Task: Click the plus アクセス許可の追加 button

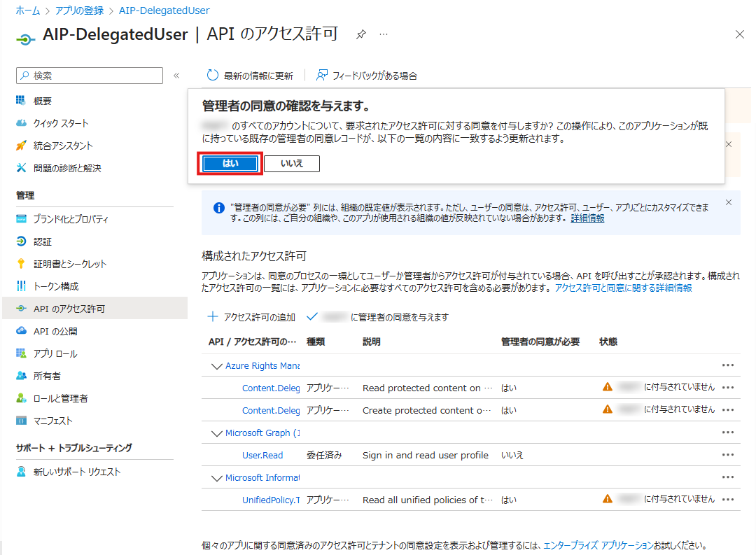Action: click(251, 317)
